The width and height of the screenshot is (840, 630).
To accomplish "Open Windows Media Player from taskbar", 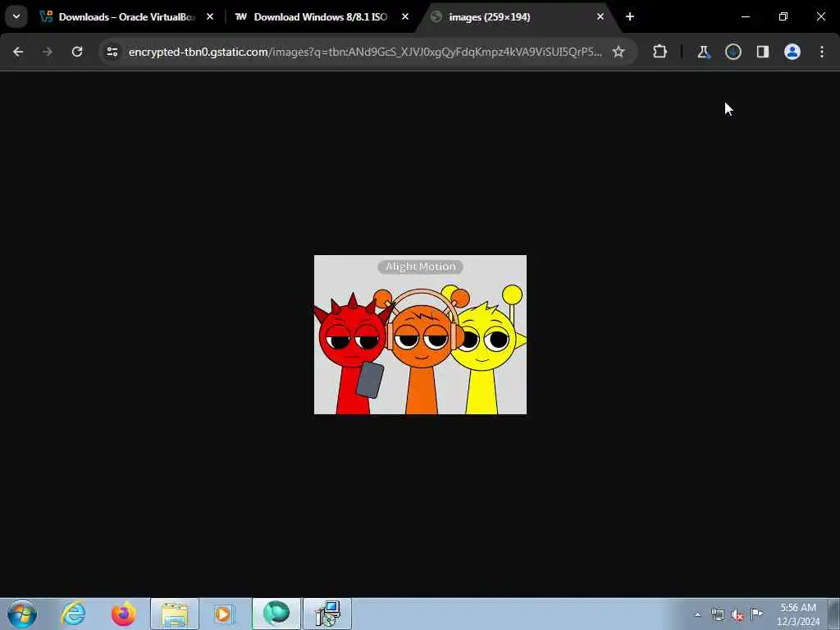I will pyautogui.click(x=224, y=614).
